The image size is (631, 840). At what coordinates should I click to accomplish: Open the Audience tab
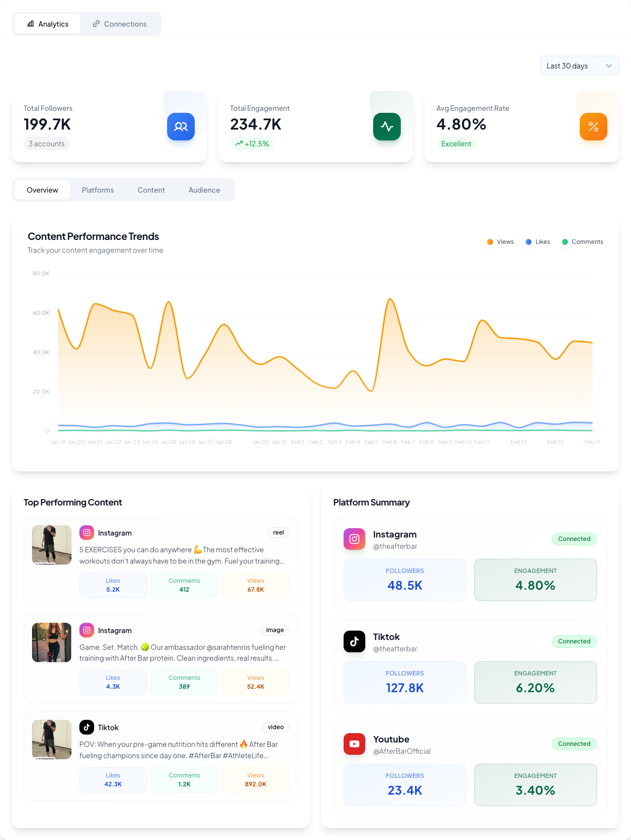point(204,190)
